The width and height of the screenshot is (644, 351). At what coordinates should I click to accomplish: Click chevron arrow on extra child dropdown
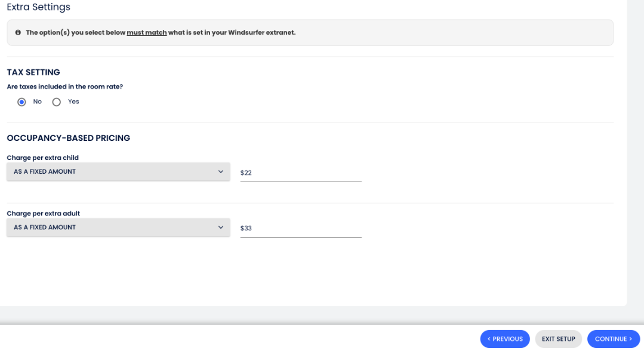coord(220,172)
